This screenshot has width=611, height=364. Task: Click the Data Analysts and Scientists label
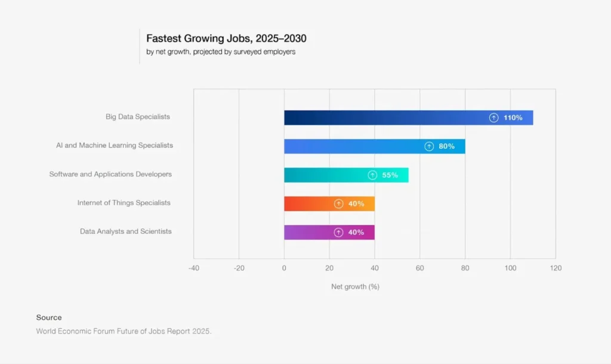(126, 232)
